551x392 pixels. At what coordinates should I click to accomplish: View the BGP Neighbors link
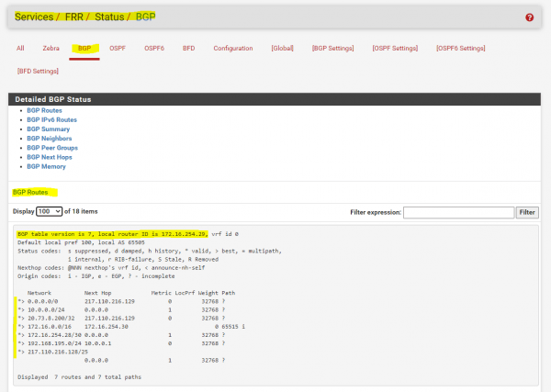pyautogui.click(x=48, y=139)
